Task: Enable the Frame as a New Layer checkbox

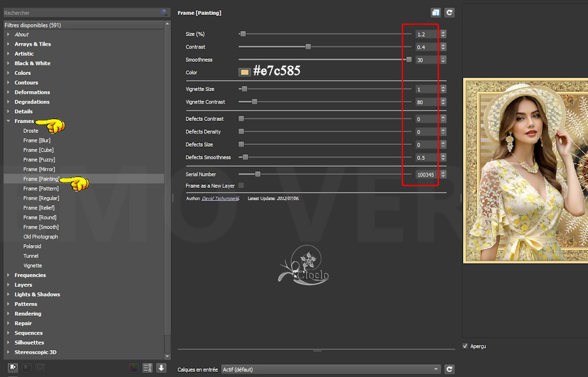Action: click(x=241, y=186)
